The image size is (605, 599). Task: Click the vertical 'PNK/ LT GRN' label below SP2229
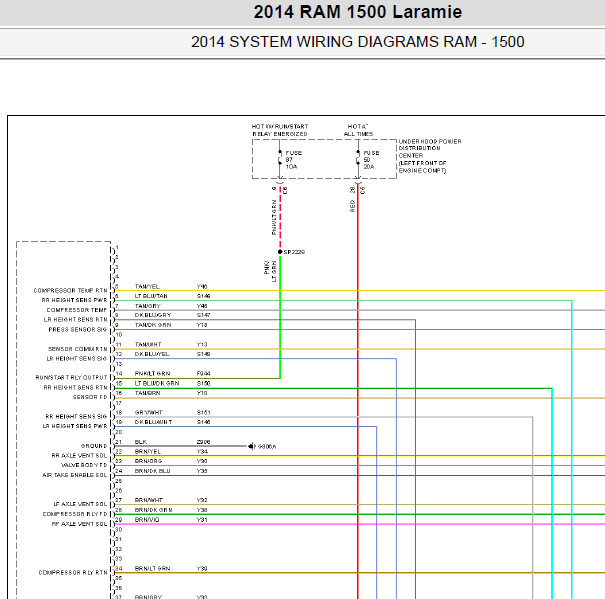click(x=270, y=271)
